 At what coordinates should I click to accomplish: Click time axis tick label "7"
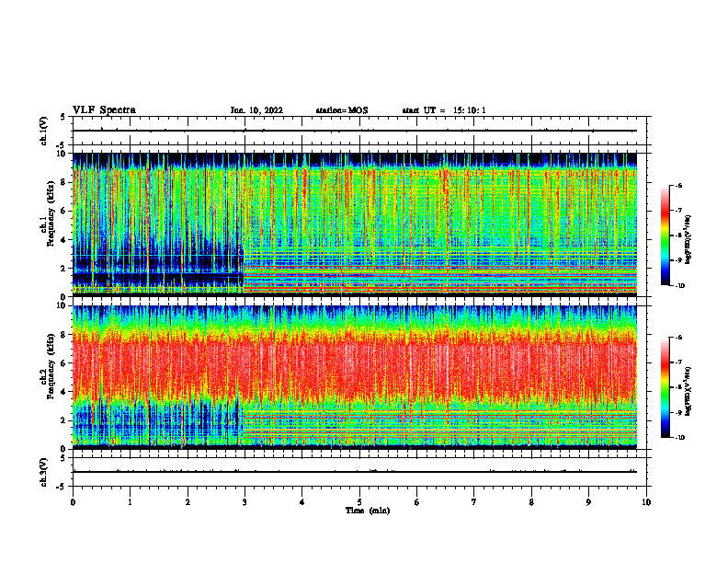point(474,502)
